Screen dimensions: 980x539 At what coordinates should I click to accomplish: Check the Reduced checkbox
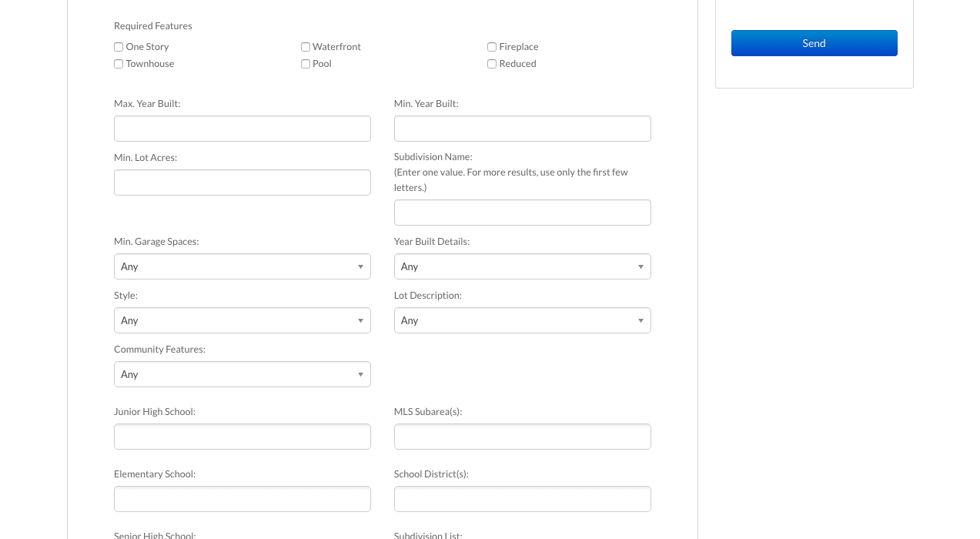[x=492, y=64]
